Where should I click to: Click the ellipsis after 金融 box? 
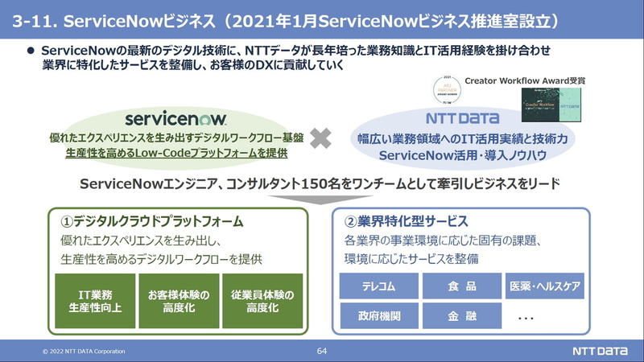tap(526, 318)
